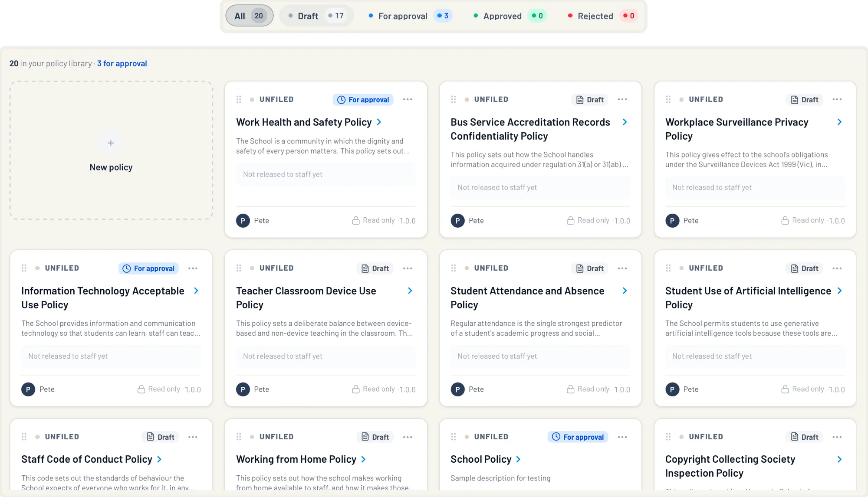Open Copyright Collecting Society Inspection Policy title
The height and width of the screenshot is (497, 868).
tap(730, 466)
